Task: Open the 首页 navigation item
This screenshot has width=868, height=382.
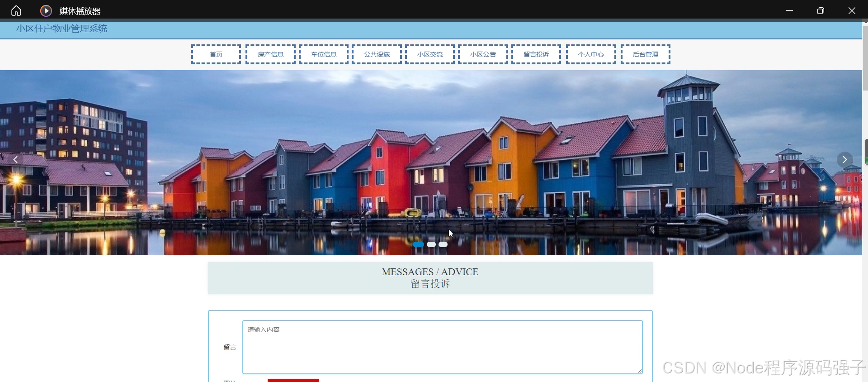Action: tap(216, 54)
